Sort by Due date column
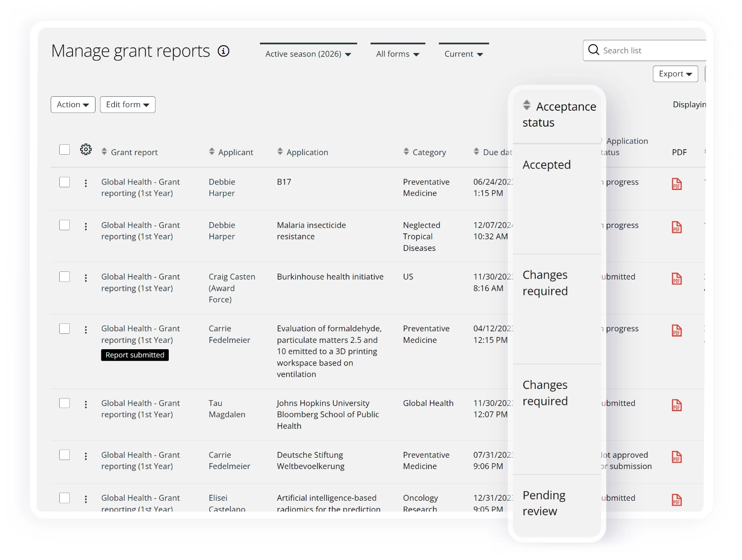Viewport: 742px width, 560px height. (x=493, y=152)
